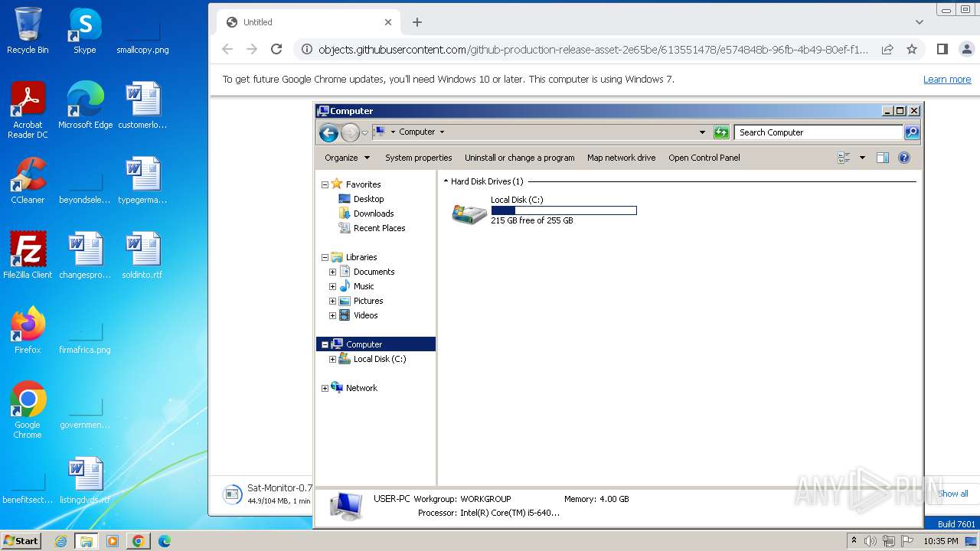980x551 pixels.
Task: Open Acrobat Reader DC desktop icon
Action: 28,110
